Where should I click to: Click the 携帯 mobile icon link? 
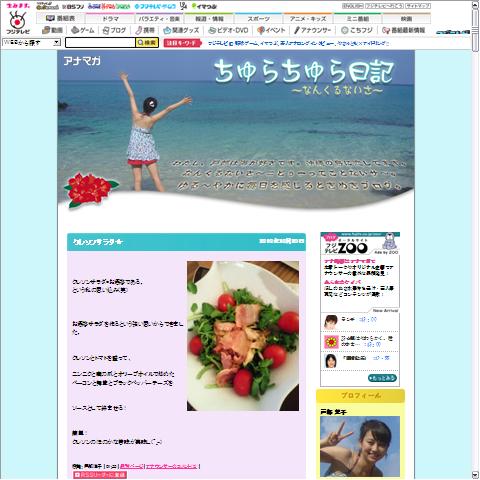coord(145,30)
